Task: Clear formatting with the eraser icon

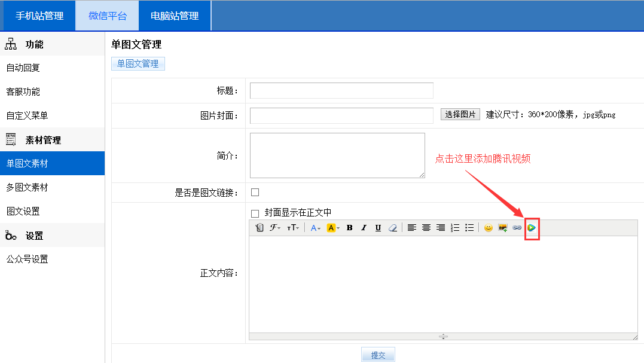Action: (392, 228)
